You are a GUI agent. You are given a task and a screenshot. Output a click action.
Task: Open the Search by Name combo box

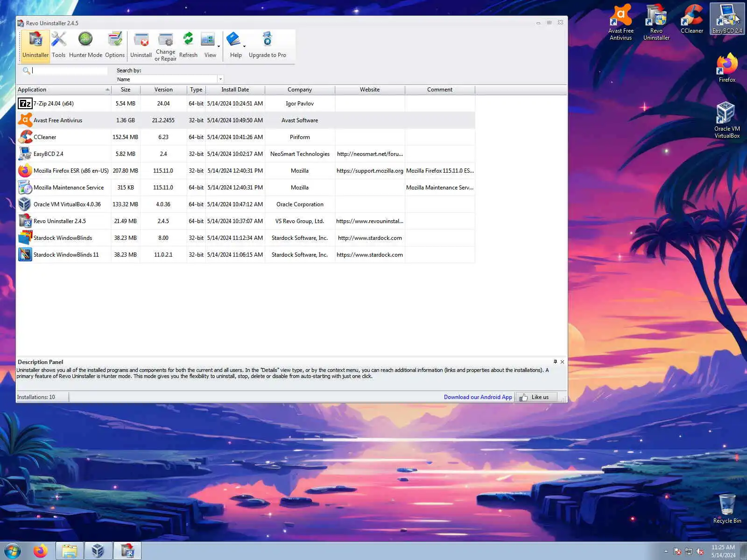pyautogui.click(x=170, y=79)
